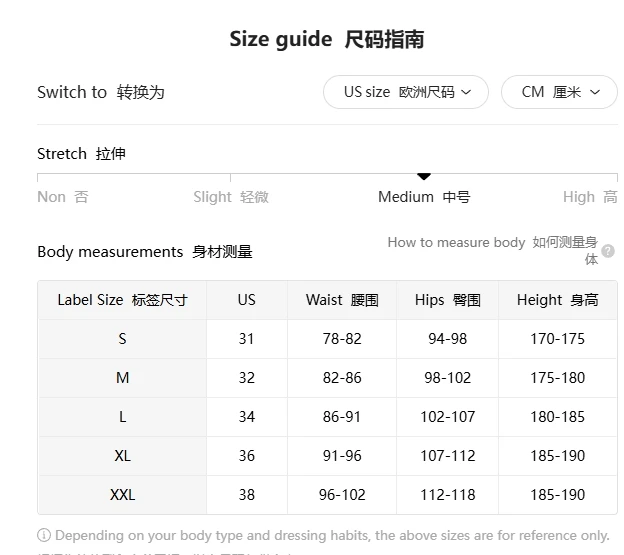The image size is (624, 555).
Task: Click the info icon beside reference note
Action: click(x=44, y=535)
